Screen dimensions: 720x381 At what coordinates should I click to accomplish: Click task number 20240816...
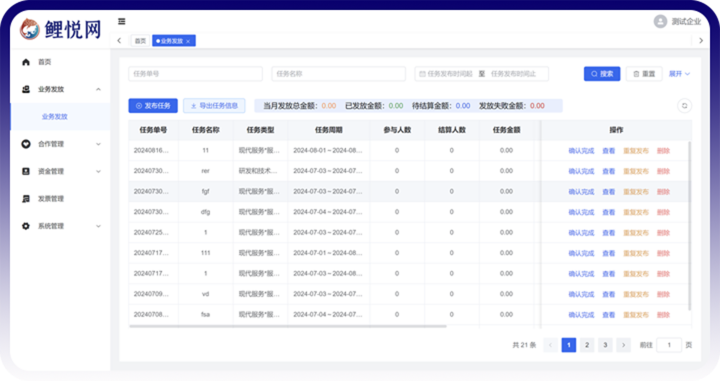click(x=151, y=151)
